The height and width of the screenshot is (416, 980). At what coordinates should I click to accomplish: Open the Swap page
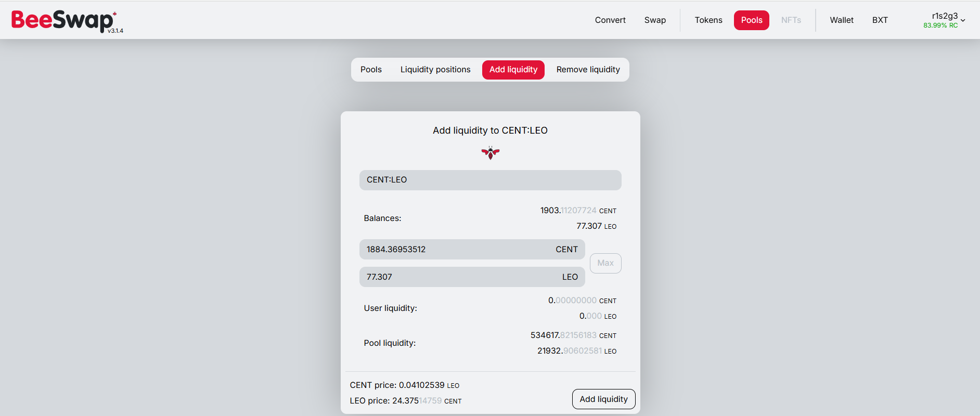pyautogui.click(x=655, y=20)
